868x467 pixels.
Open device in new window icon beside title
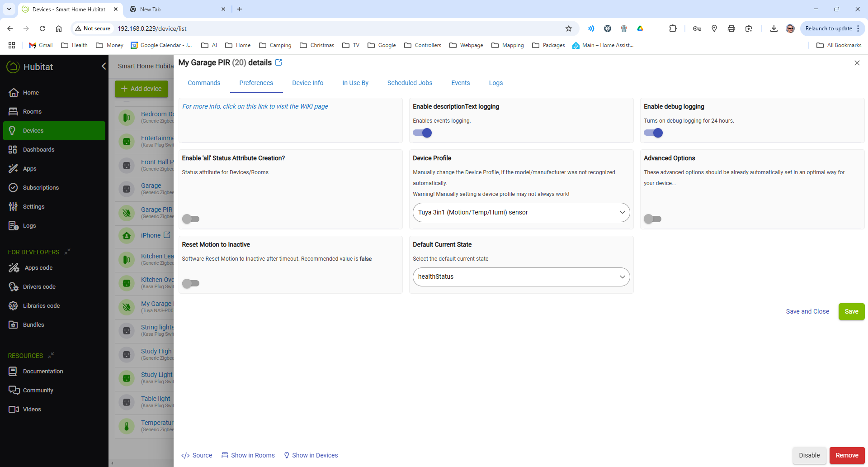pos(278,62)
